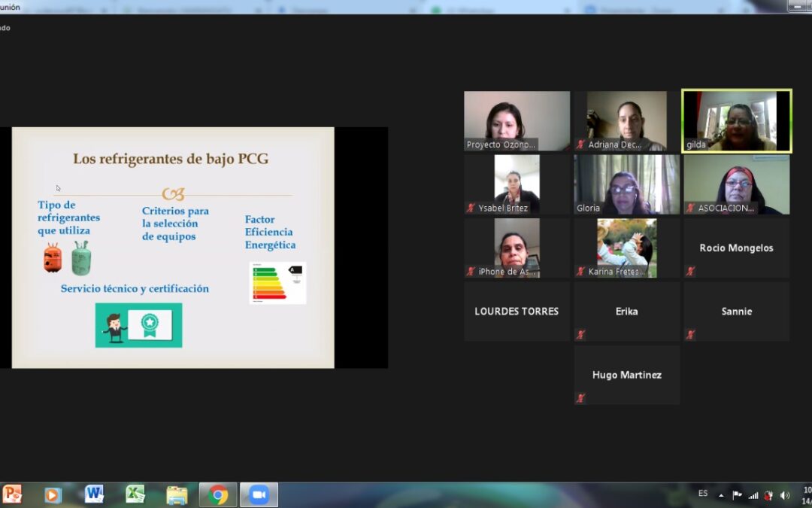Click the Action Center flag icon
The width and height of the screenshot is (812, 508).
[x=737, y=495]
